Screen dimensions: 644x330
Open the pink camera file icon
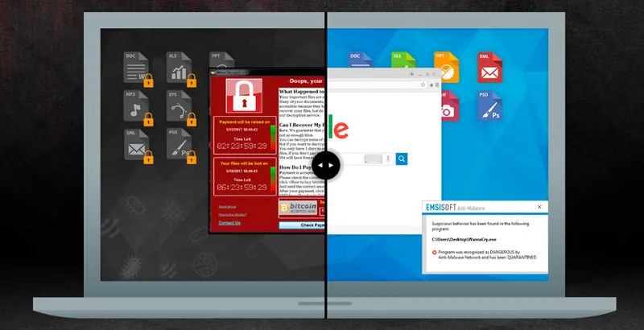tap(450, 105)
